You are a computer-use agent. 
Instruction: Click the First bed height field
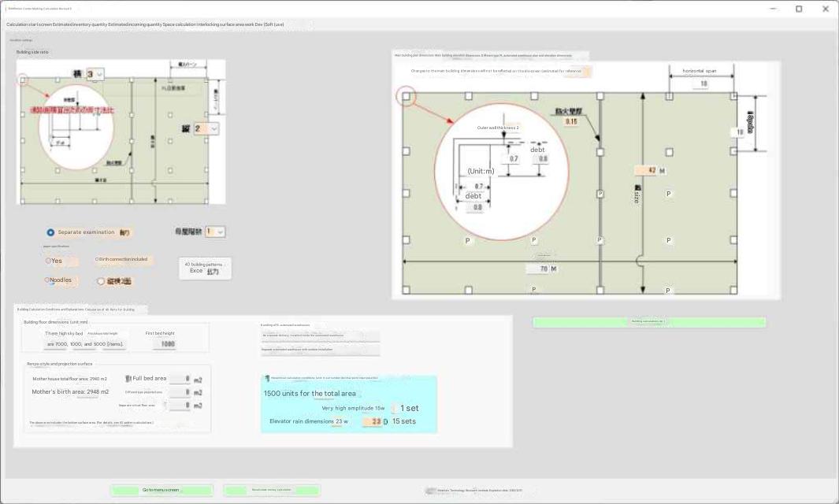165,344
